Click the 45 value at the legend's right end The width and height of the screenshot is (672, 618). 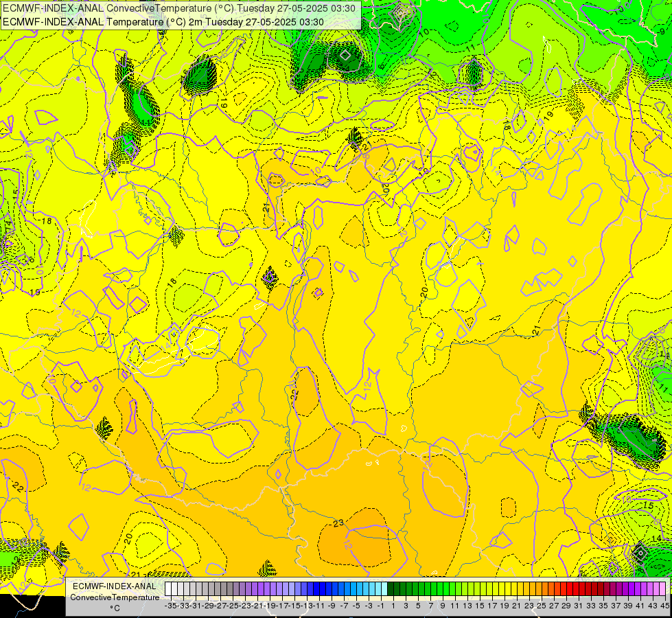[664, 606]
